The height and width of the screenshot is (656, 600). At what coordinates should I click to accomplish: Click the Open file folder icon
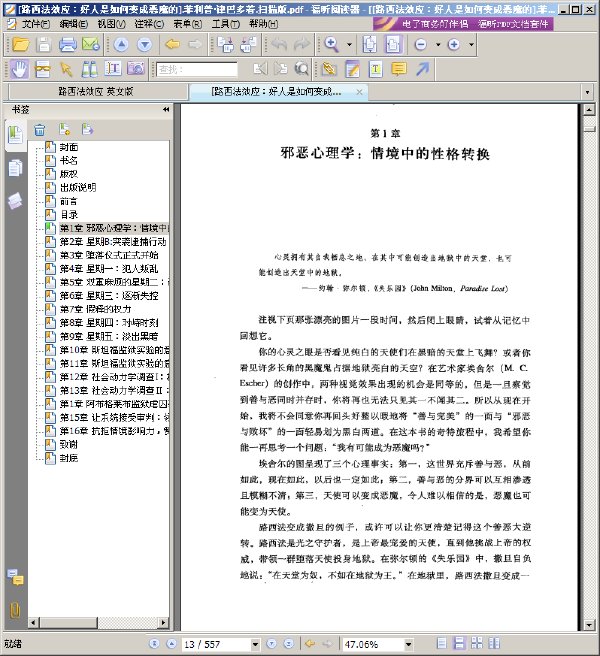point(21,44)
